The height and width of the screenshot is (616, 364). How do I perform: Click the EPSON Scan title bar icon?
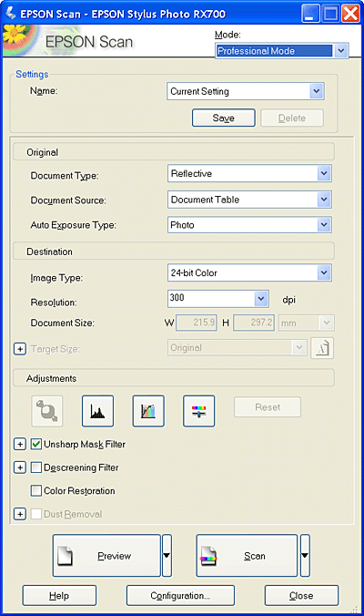click(11, 14)
